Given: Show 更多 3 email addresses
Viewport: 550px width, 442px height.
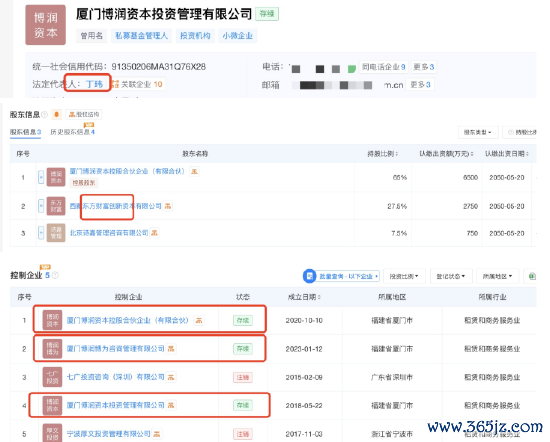Looking at the screenshot, I should 420,85.
